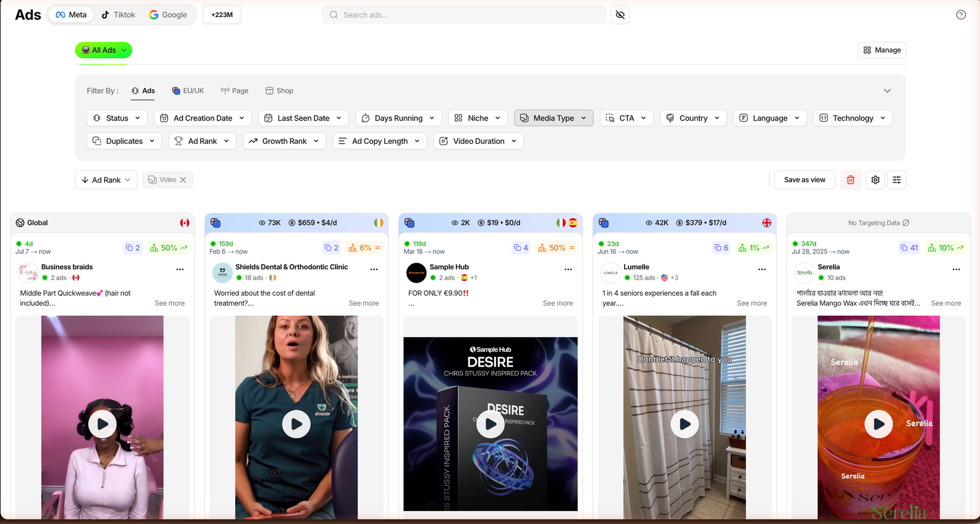Collapse the filter panel chevron
Viewport: 980px width, 524px height.
pyautogui.click(x=887, y=91)
